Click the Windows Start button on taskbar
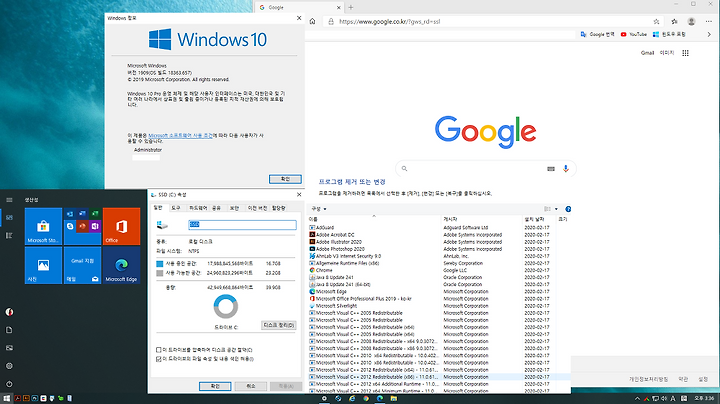 (6, 398)
